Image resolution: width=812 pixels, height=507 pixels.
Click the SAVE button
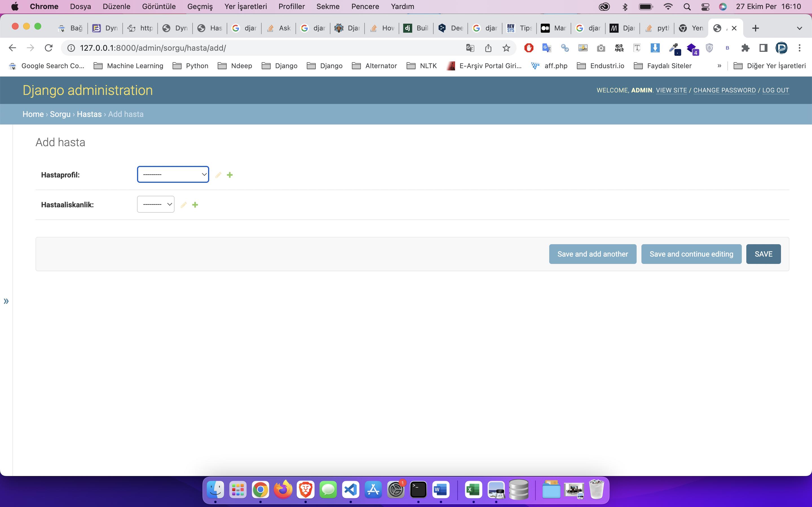[x=763, y=253]
